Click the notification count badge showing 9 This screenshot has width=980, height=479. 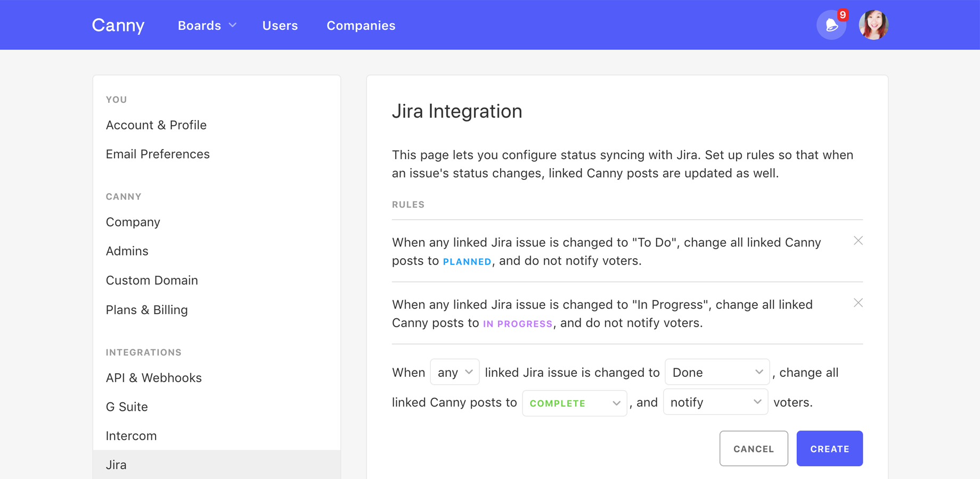pos(843,15)
